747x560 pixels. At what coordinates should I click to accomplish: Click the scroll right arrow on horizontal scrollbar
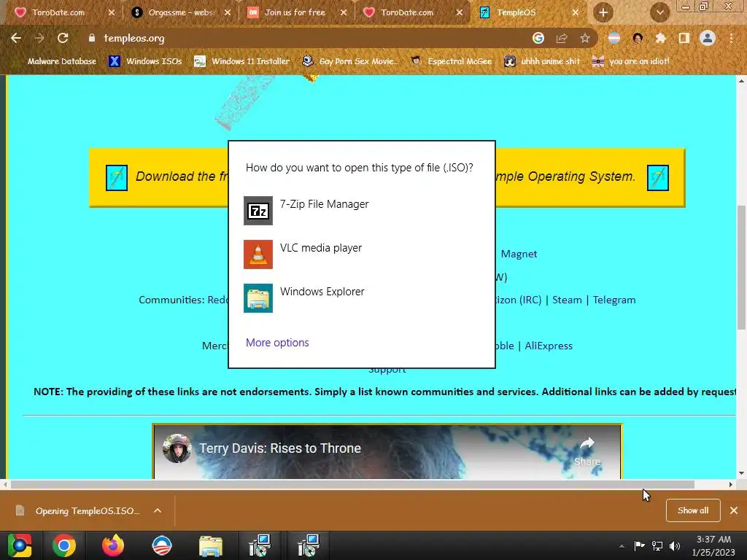(731, 484)
